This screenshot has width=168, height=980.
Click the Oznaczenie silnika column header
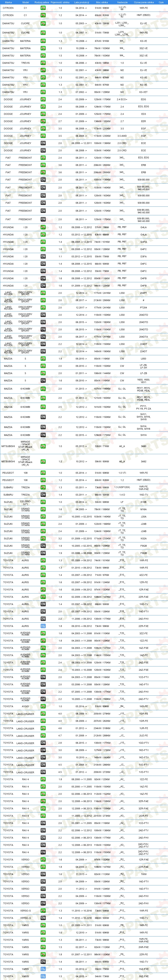tap(144, 2)
